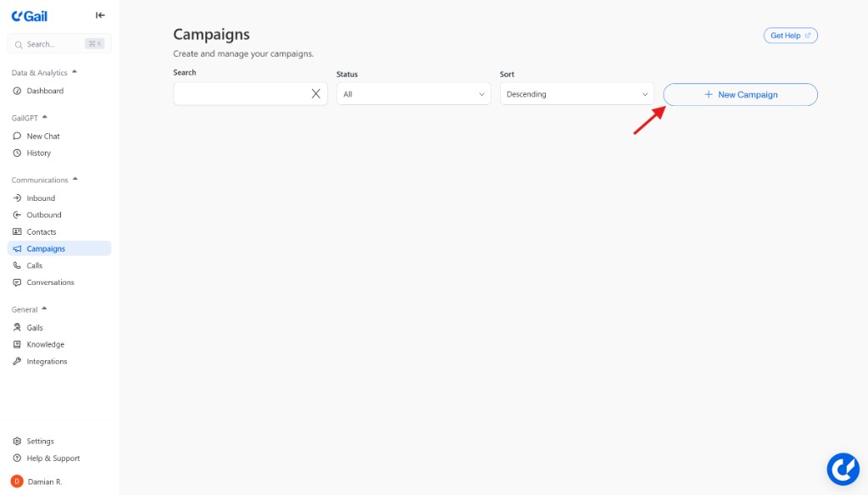Collapse the sidebar with the arrow icon
The height and width of the screenshot is (495, 868).
point(100,15)
